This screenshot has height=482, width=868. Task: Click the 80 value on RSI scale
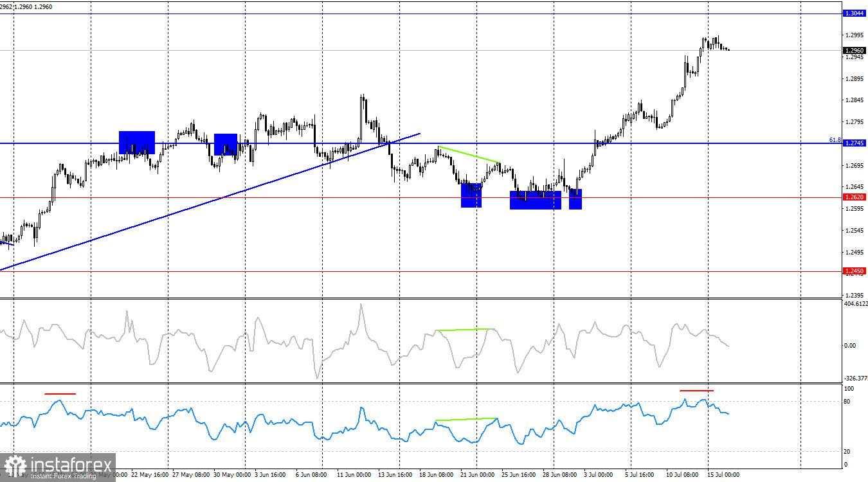tap(847, 402)
